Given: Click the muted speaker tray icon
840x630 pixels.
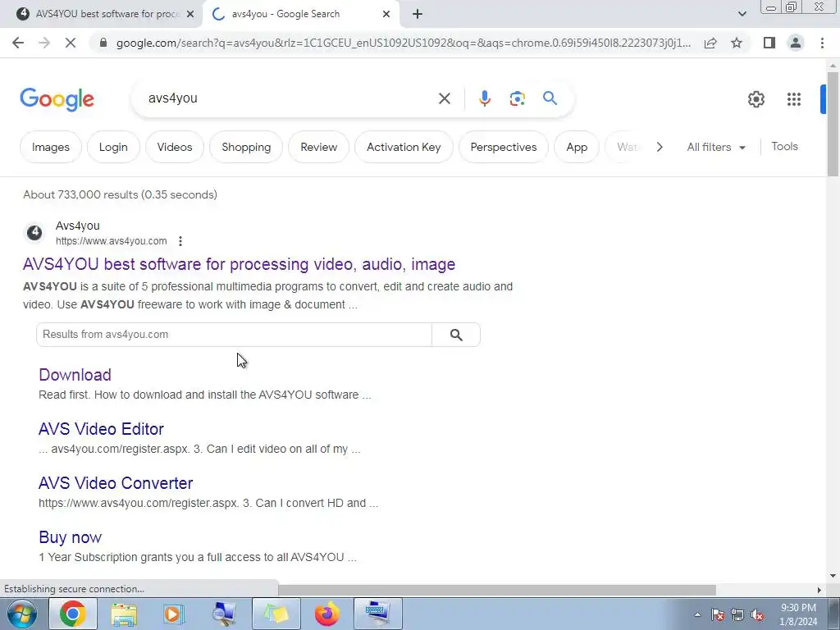Looking at the screenshot, I should click(x=757, y=615).
